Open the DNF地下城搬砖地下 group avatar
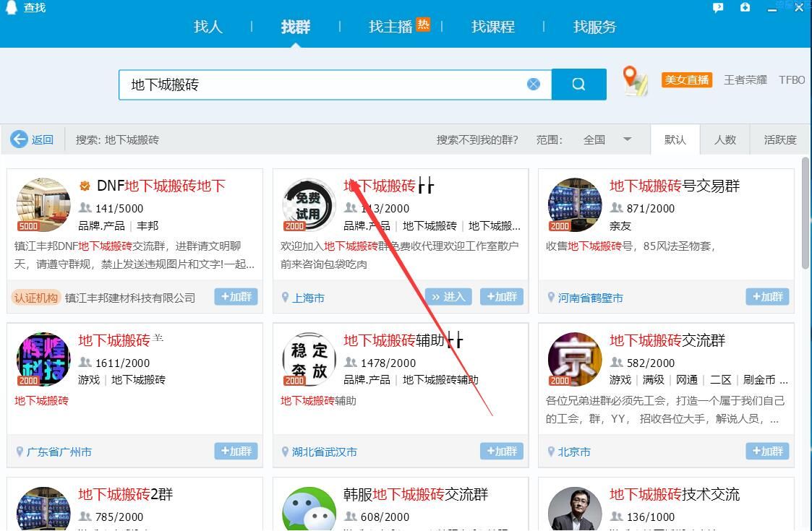Viewport: 812px width, 531px height. pos(43,204)
